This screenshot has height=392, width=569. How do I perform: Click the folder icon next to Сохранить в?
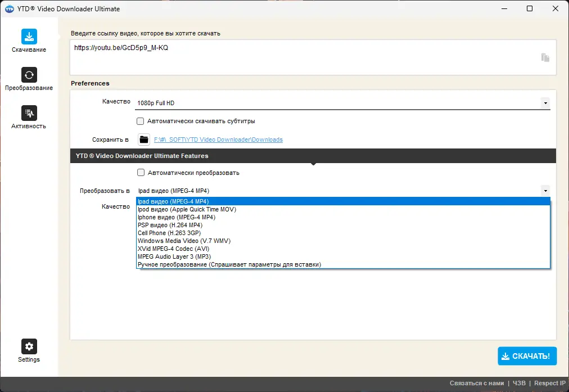coord(144,139)
